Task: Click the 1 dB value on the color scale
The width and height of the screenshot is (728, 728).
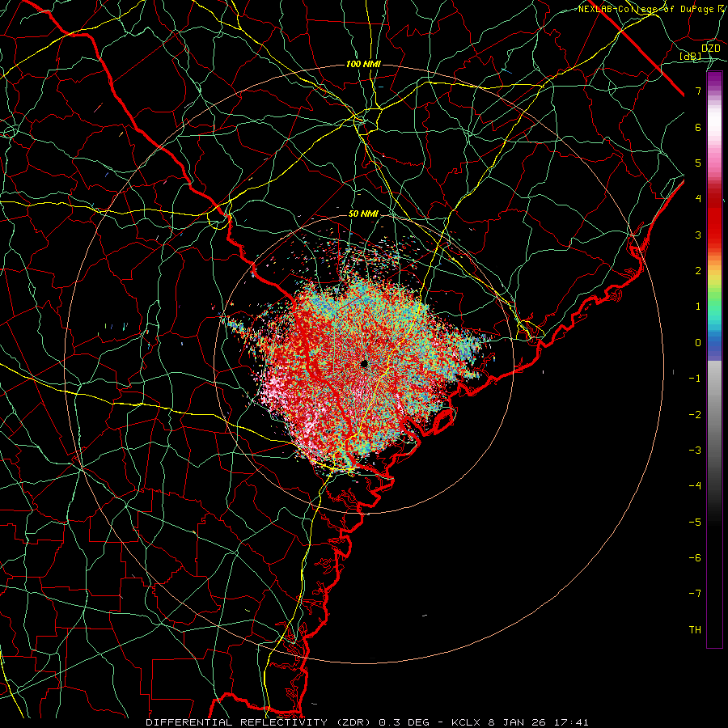Action: (x=698, y=307)
